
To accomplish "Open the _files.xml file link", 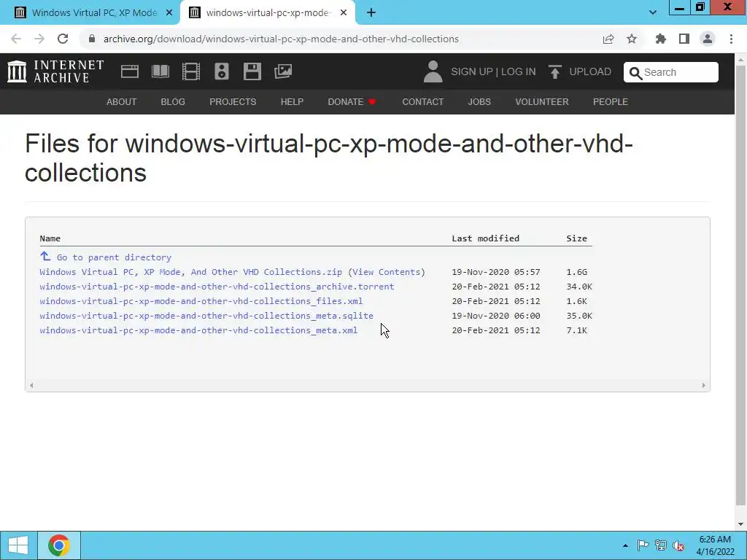I will tap(201, 301).
